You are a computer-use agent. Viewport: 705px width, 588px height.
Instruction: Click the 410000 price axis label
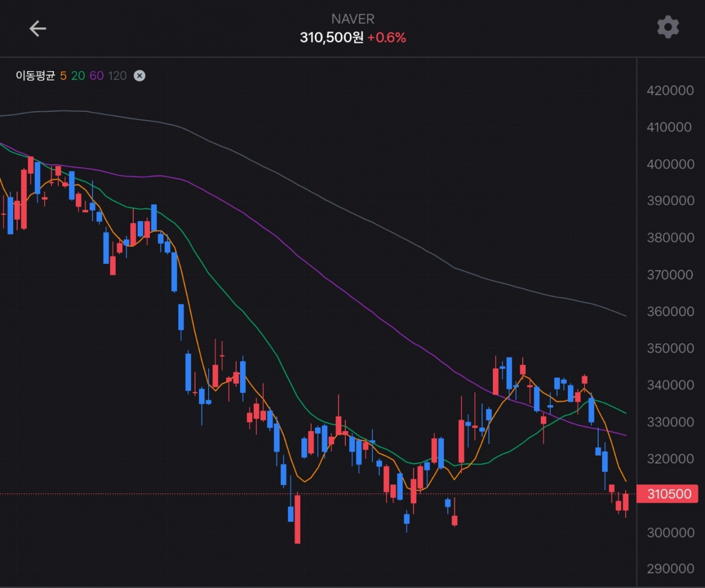click(669, 127)
